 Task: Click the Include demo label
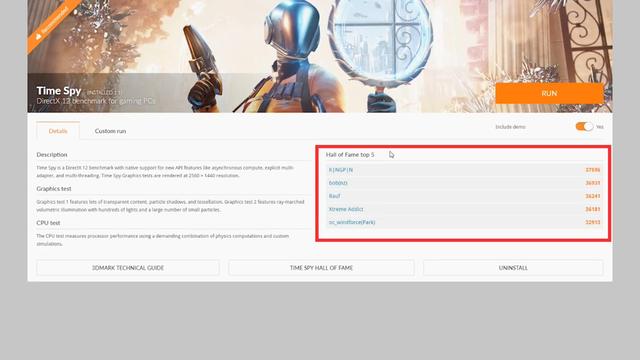click(x=510, y=127)
